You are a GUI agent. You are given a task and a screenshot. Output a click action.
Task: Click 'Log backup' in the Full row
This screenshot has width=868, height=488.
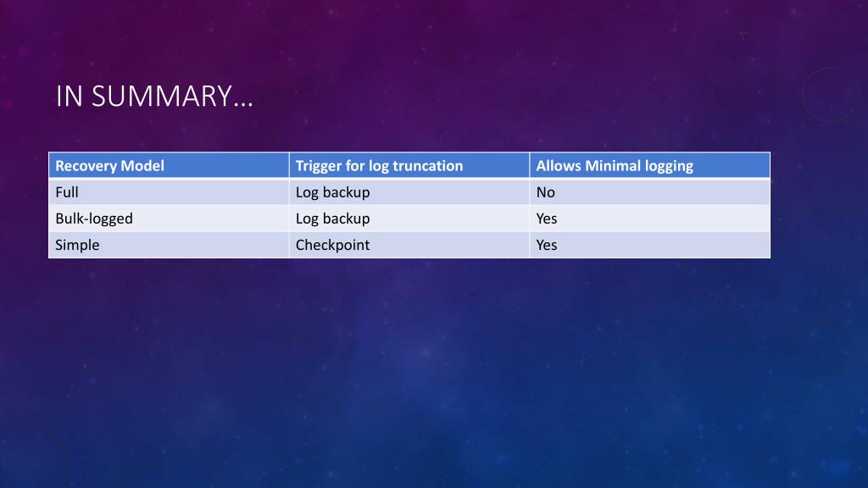[409, 192]
